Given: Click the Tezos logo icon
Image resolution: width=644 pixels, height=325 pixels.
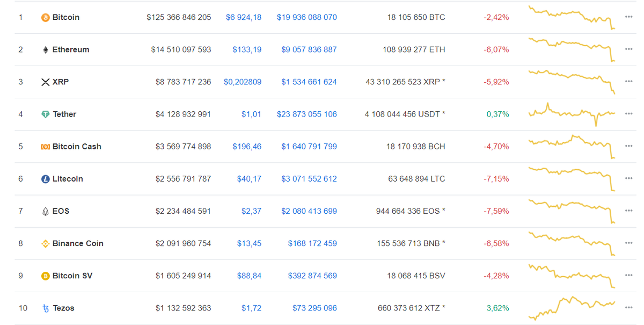Looking at the screenshot, I should coord(45,308).
